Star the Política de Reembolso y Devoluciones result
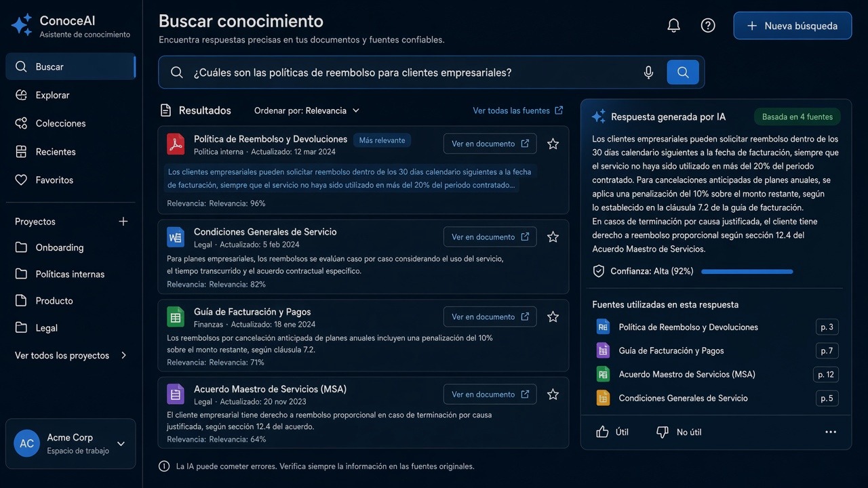 coord(553,144)
